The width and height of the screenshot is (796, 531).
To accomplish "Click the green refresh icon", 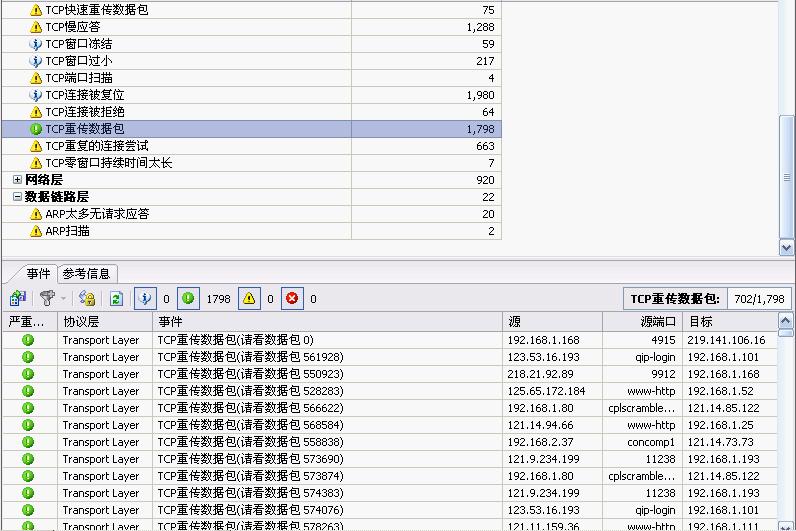I will (x=116, y=298).
